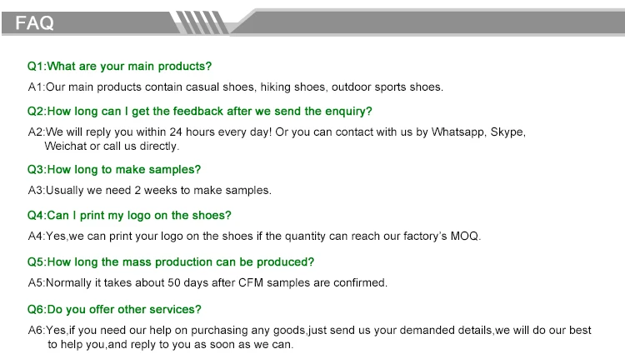This screenshot has width=625, height=364.
Task: Select question Q4 about printing logo
Action: (129, 216)
